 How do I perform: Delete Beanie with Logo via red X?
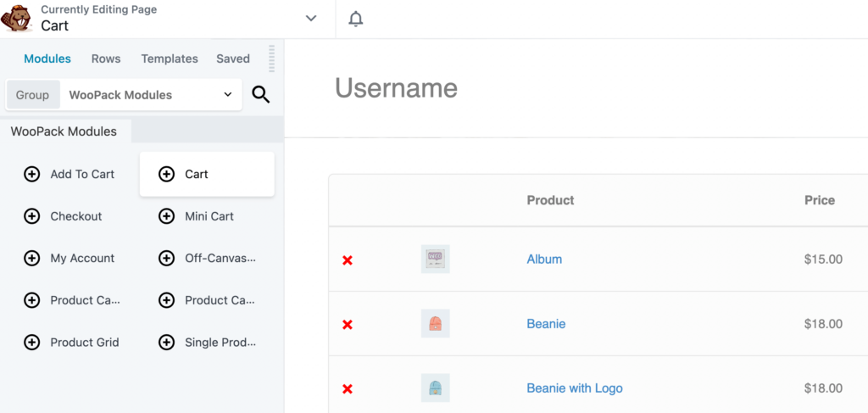tap(348, 388)
